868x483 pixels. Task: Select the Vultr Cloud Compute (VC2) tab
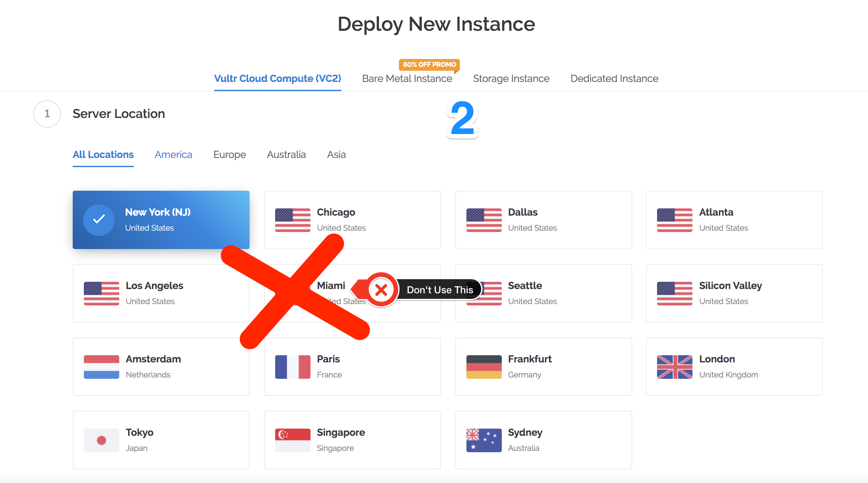pyautogui.click(x=278, y=79)
